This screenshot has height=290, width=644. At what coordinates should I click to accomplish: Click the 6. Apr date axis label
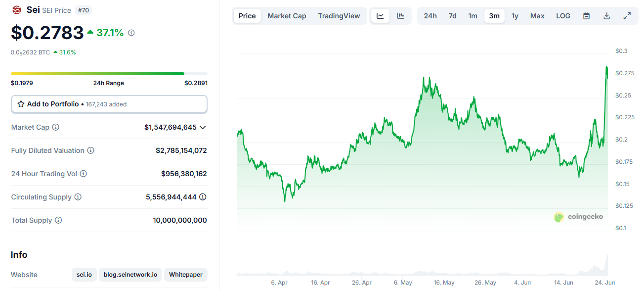(x=279, y=283)
